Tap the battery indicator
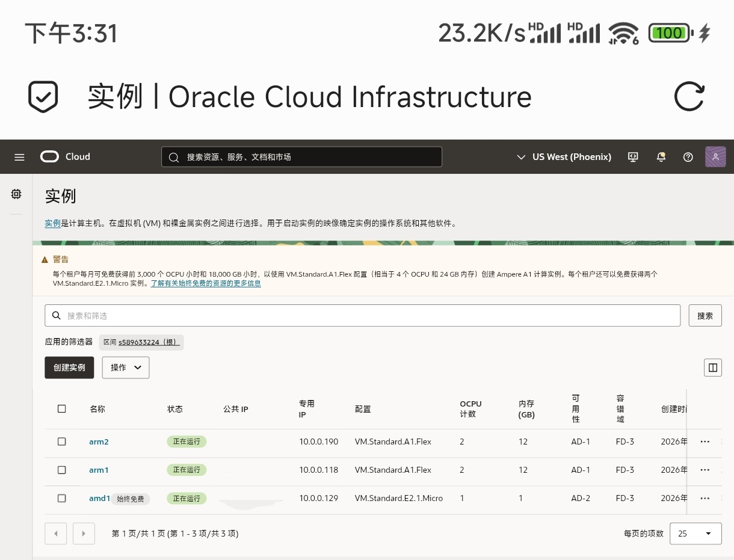This screenshot has width=734, height=560. coord(671,32)
